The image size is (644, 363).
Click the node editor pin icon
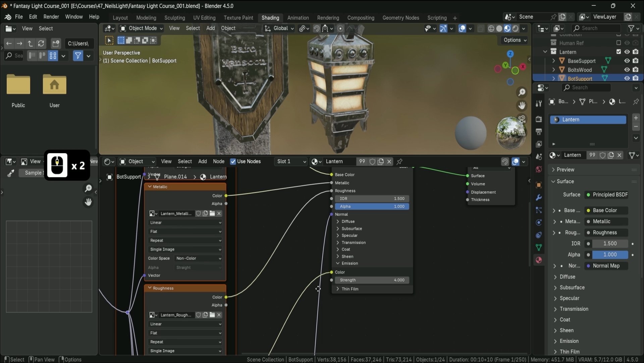[x=399, y=162]
